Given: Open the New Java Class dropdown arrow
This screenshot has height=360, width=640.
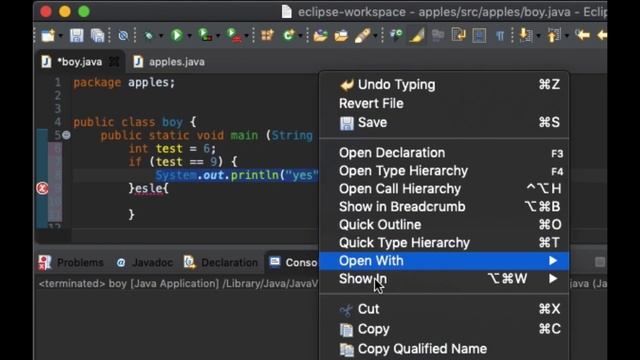Looking at the screenshot, I should (300, 36).
